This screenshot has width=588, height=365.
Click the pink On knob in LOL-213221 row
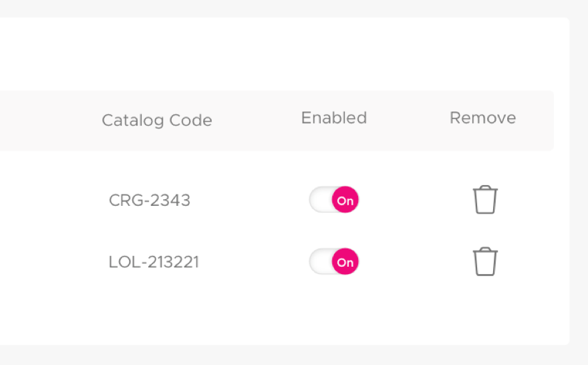pyautogui.click(x=345, y=261)
